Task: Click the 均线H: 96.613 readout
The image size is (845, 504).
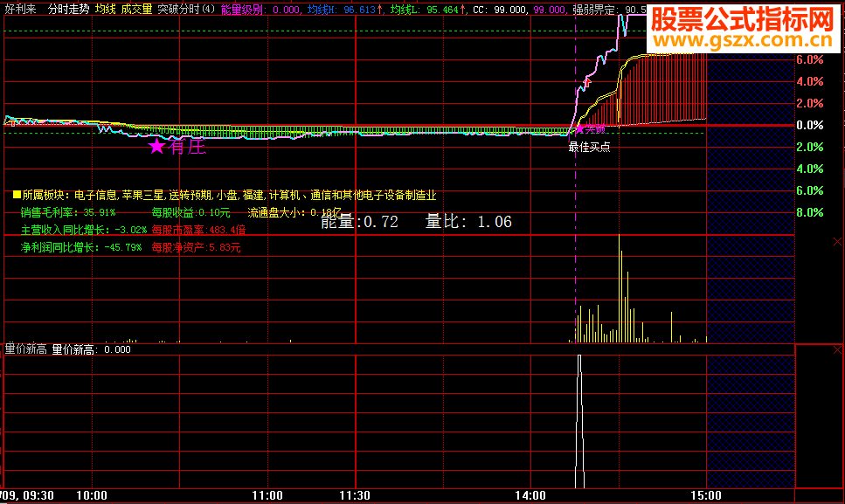Action: point(345,10)
